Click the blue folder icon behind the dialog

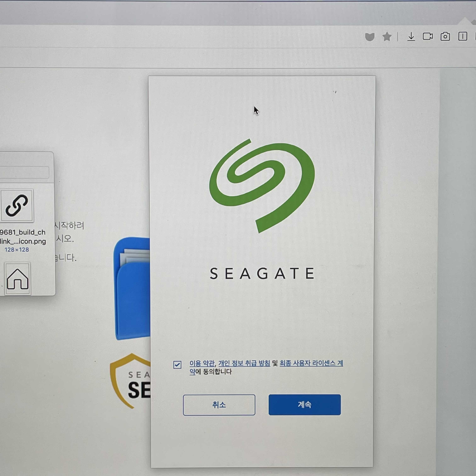click(x=132, y=288)
